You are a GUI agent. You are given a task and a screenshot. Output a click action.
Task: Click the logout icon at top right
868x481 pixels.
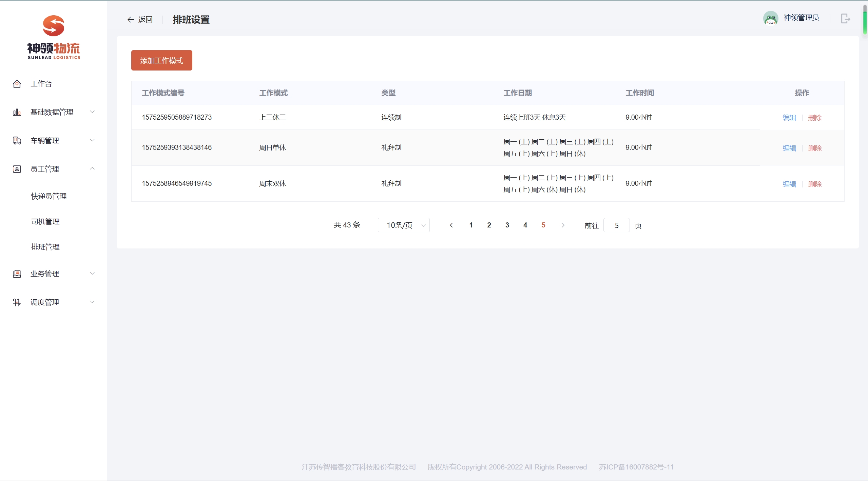(x=846, y=18)
